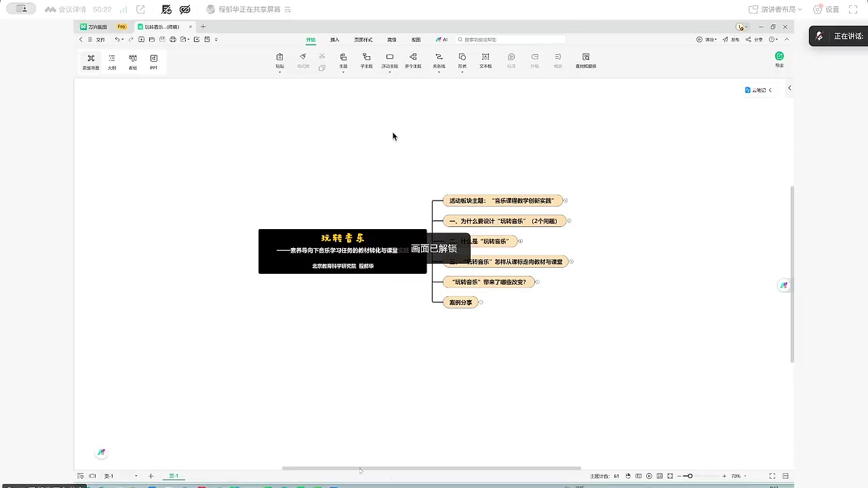Open 设置 meeting settings
The height and width of the screenshot is (488, 868).
click(826, 9)
